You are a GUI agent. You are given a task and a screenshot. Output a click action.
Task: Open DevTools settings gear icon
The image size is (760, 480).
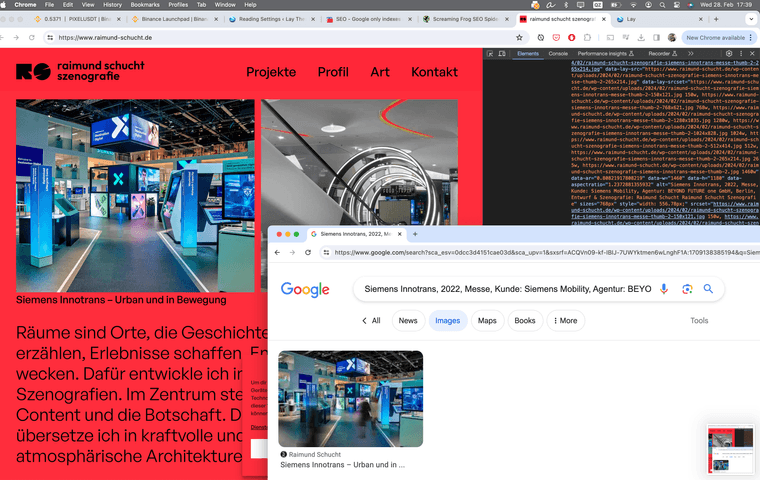click(728, 52)
